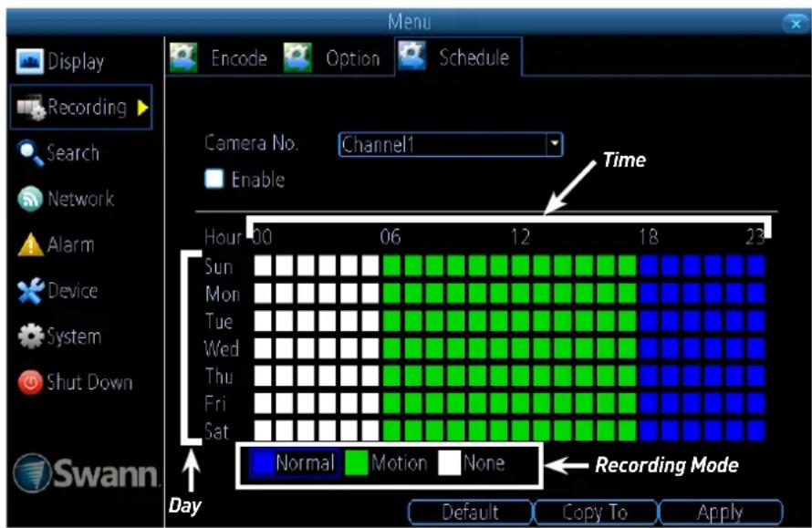Open the Display menu label
The height and width of the screenshot is (528, 812).
pyautogui.click(x=76, y=62)
